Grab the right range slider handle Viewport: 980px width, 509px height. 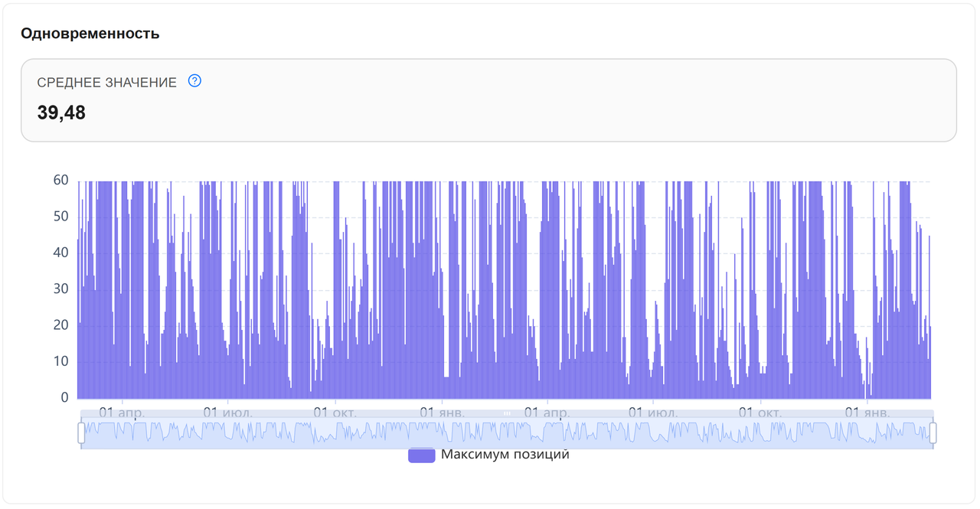pyautogui.click(x=933, y=432)
